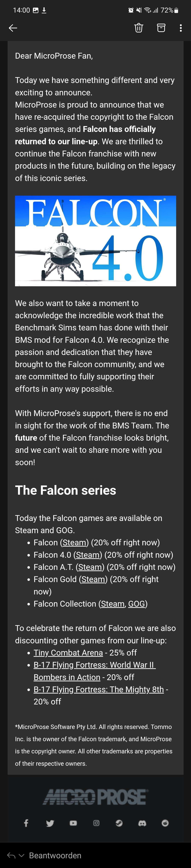Open MicroProse Twitter icon in footer
Image resolution: width=191 pixels, height=868 pixels.
[50, 823]
